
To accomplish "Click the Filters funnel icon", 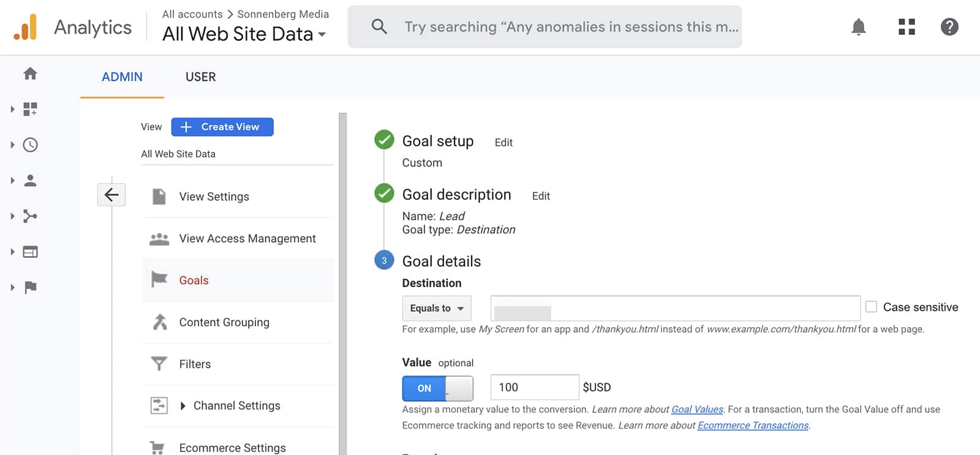I will (159, 364).
